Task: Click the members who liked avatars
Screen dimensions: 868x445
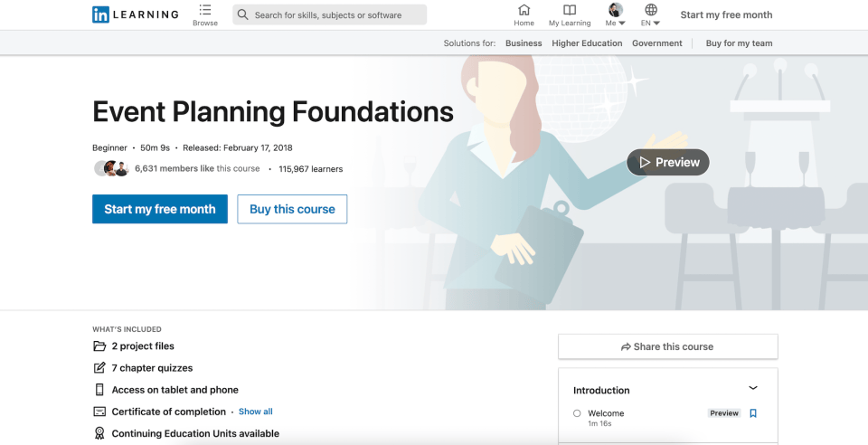Action: (111, 169)
